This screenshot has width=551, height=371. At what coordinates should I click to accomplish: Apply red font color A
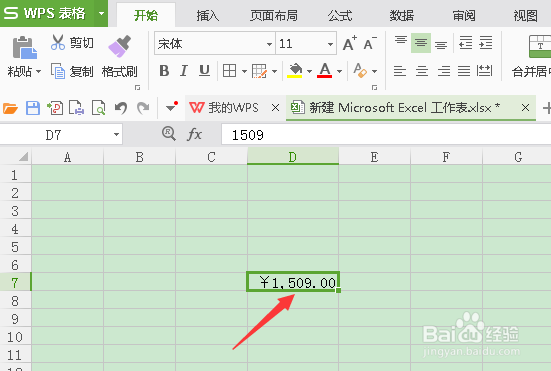(325, 70)
